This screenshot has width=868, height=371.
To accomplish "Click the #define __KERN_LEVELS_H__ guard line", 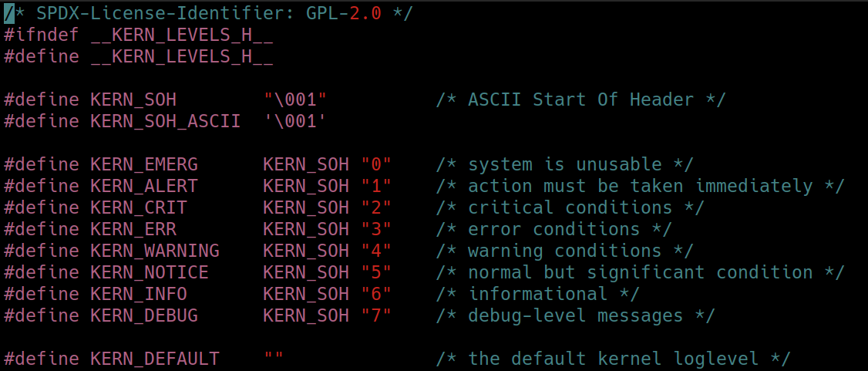I will point(139,57).
